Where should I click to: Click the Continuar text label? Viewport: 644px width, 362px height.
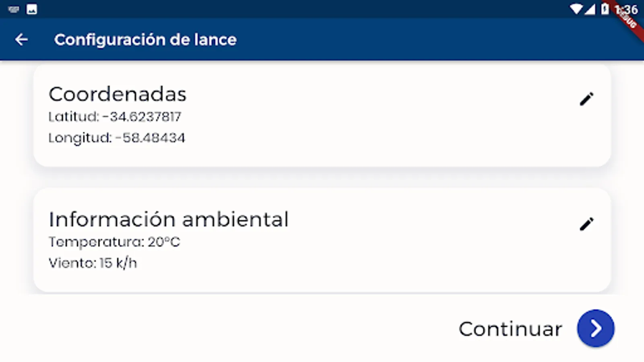[510, 329]
